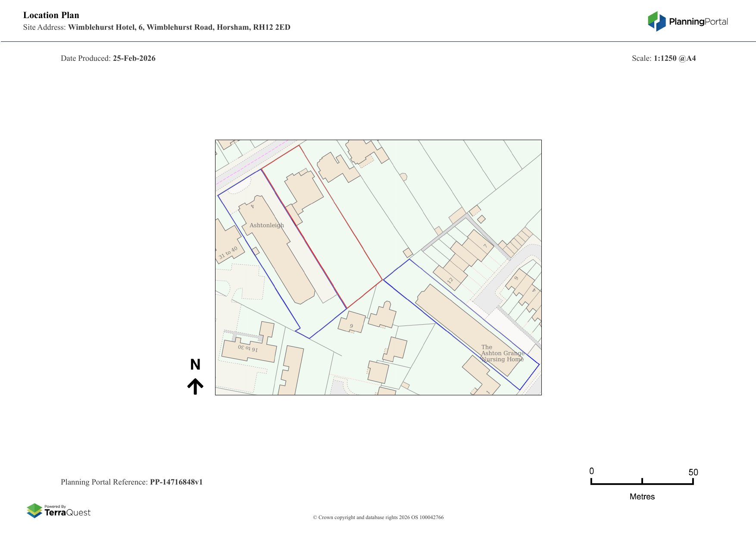Click the 50 marker on the scale bar
The width and height of the screenshot is (756, 535).
tap(693, 472)
